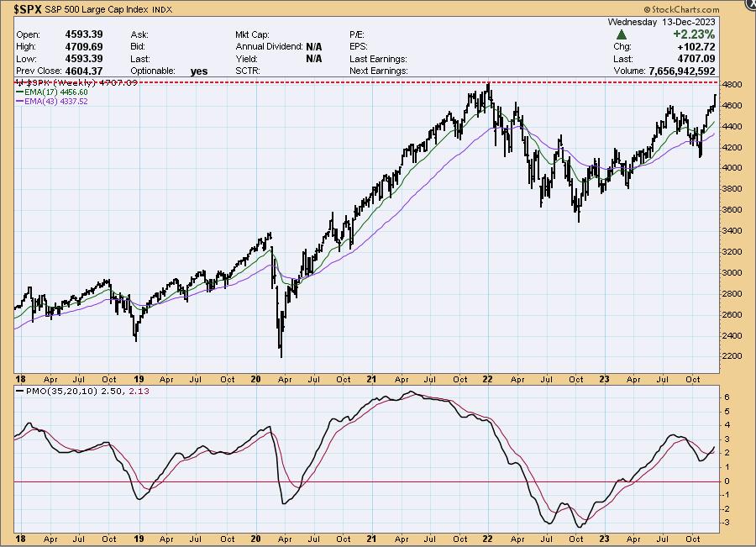Click the EMA(17) 4456.60 legend entry
Viewport: 756px width, 547px height.
(x=52, y=92)
